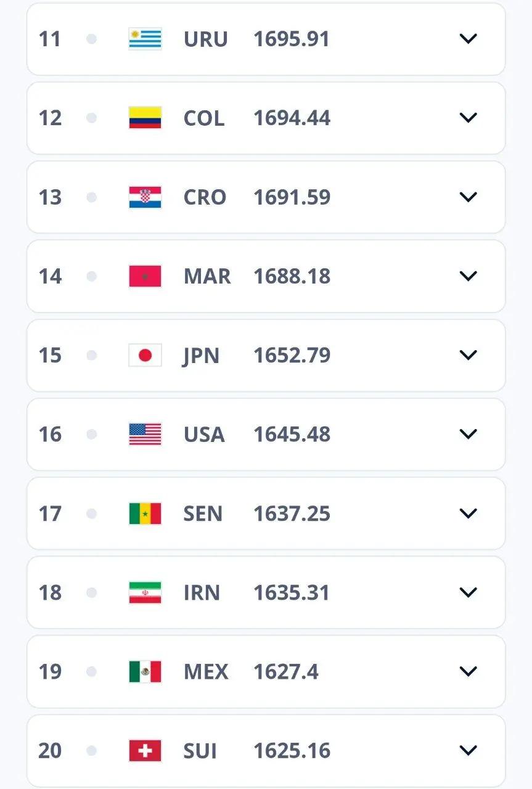The image size is (532, 789).
Task: Expand the JPN ranking chevron
Action: (469, 355)
